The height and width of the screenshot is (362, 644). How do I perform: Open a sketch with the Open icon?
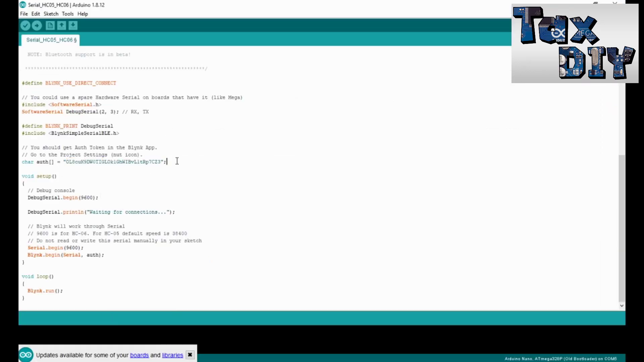click(x=62, y=25)
